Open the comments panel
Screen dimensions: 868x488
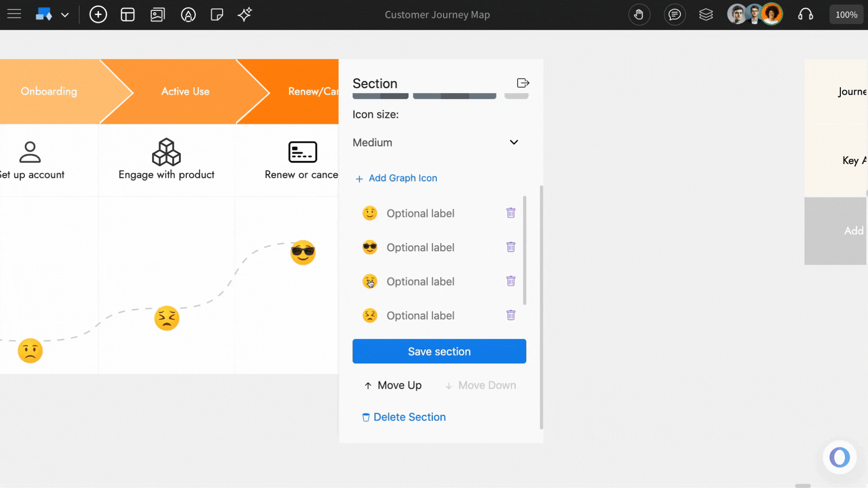tap(675, 14)
